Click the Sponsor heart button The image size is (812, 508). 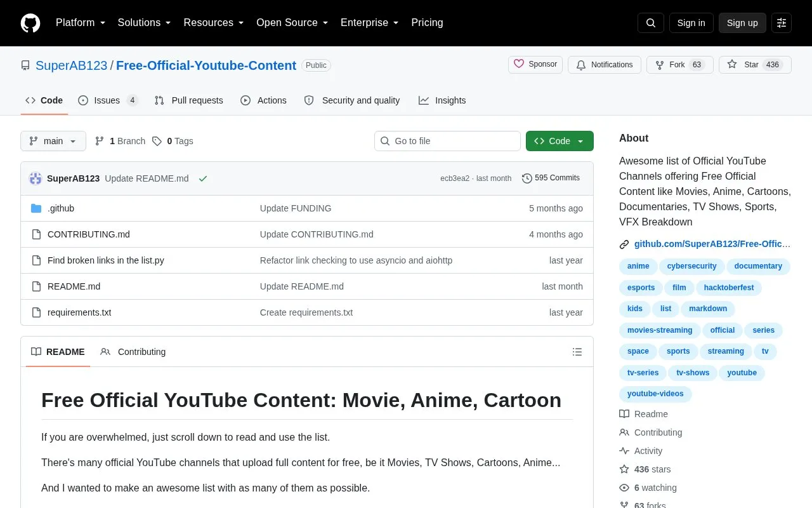pos(535,65)
